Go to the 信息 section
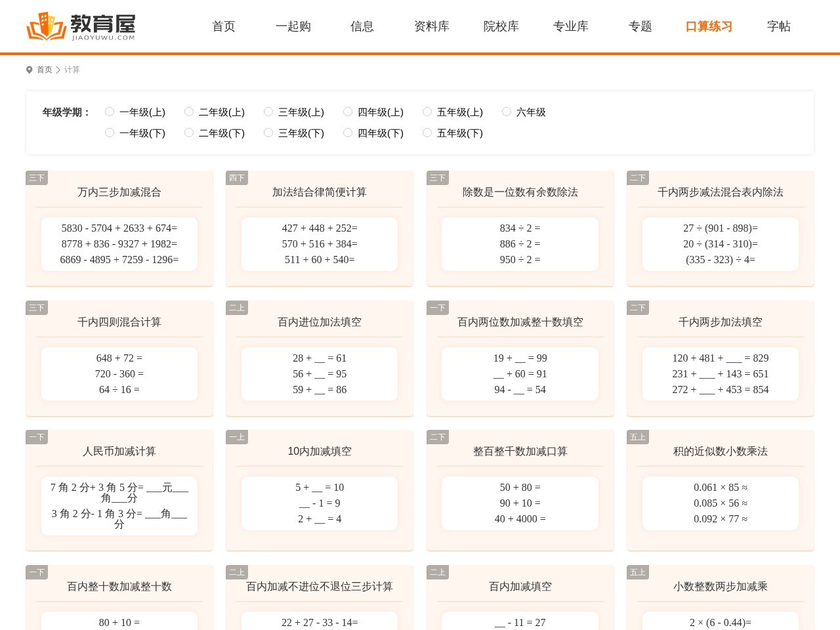The width and height of the screenshot is (840, 630). coord(362,26)
